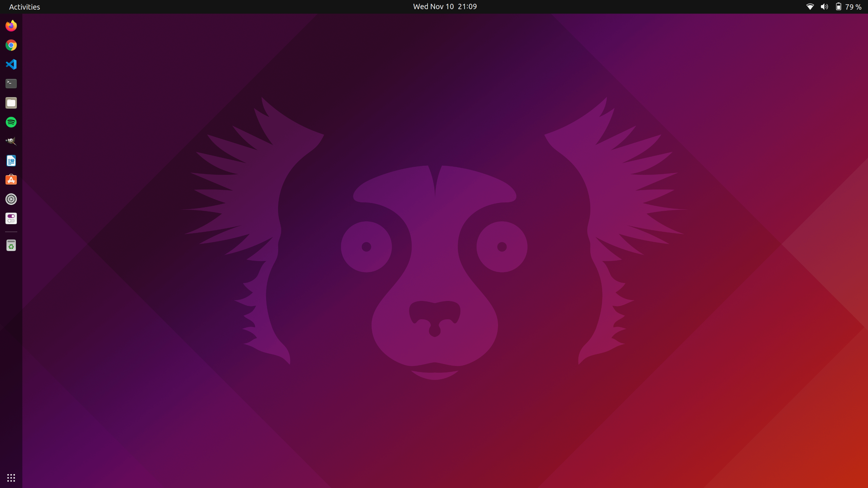Launch the Terminal from the dock
This screenshot has width=868, height=488.
11,83
